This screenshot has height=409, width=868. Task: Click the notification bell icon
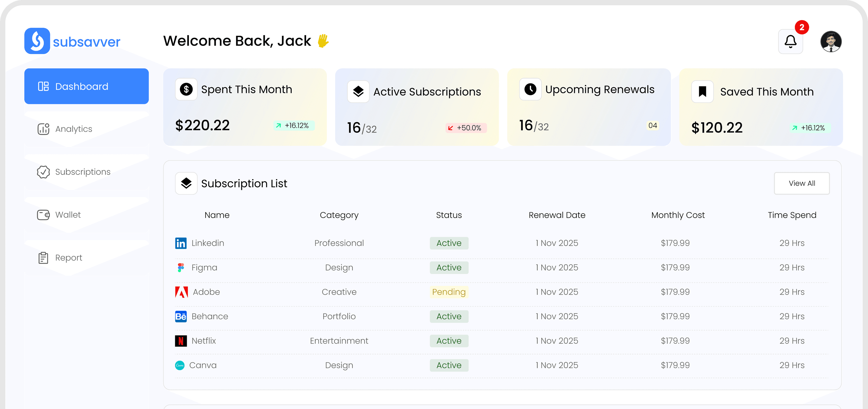pos(790,41)
